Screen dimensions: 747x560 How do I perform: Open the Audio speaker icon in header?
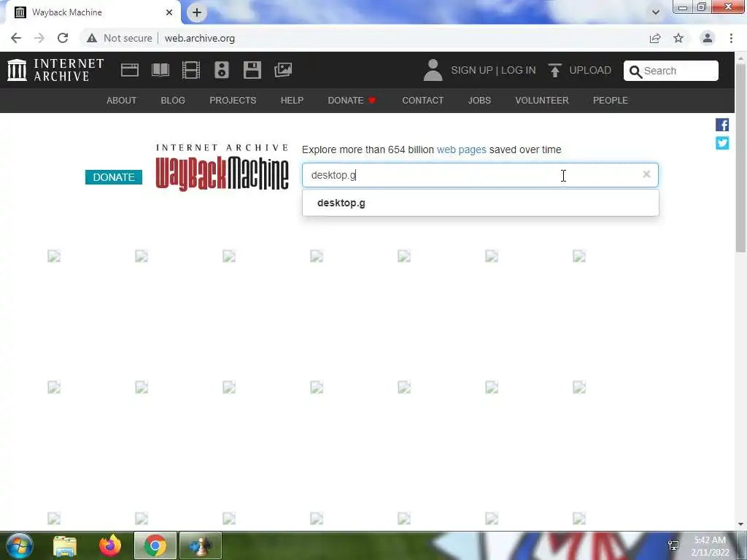[x=222, y=70]
